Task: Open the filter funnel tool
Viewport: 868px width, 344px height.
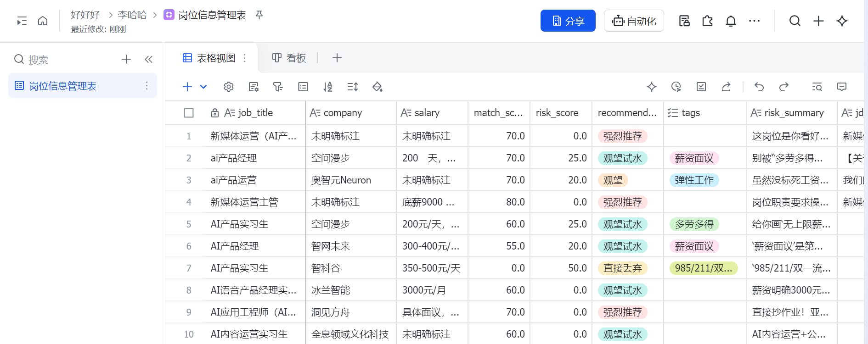Action: 278,87
